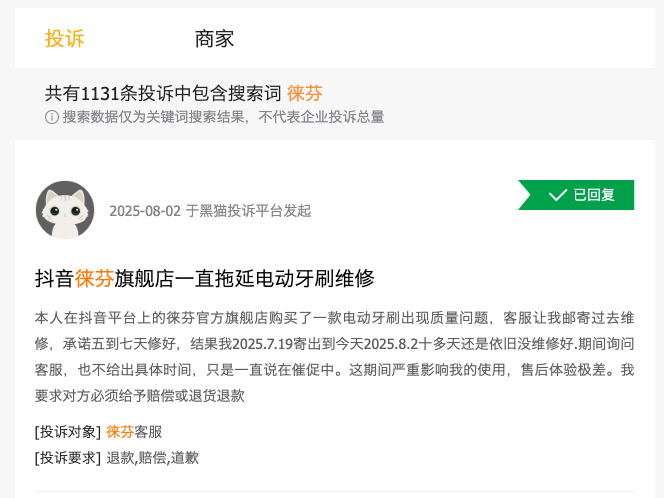Click the cat avatar of the complainant

(65, 210)
